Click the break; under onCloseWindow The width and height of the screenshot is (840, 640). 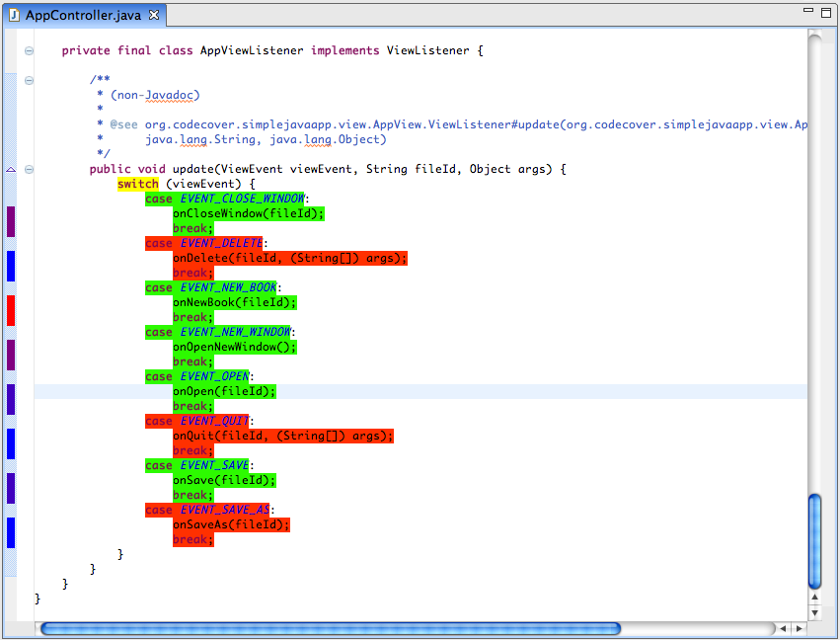pos(193,228)
